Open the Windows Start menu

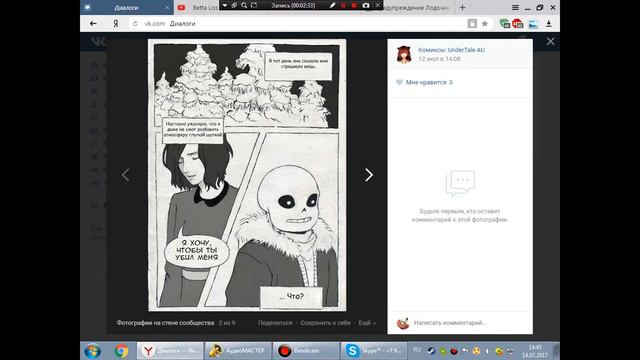[x=92, y=351]
